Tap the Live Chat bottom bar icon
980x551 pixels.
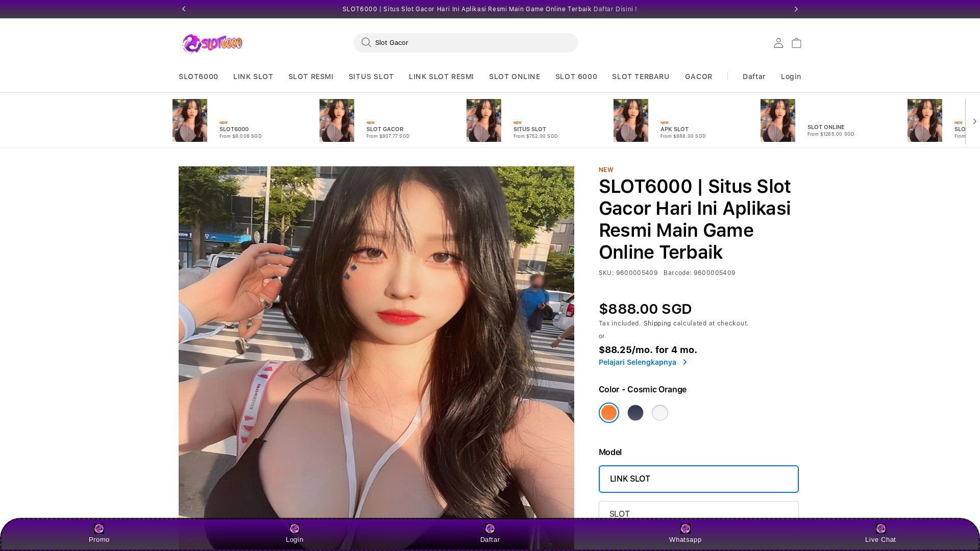[x=880, y=529]
